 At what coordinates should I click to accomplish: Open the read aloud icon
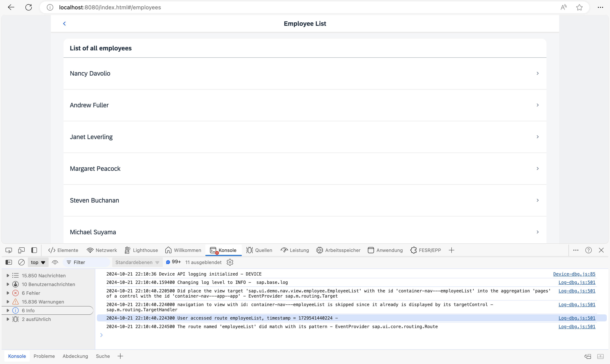point(564,7)
